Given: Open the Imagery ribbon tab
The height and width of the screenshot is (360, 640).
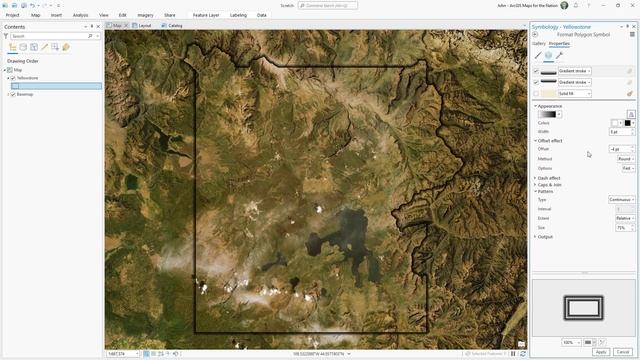Looking at the screenshot, I should pyautogui.click(x=145, y=15).
